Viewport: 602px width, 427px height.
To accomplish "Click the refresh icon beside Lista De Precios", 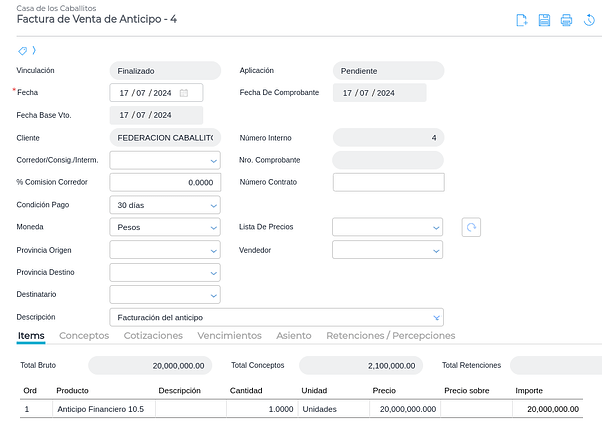I will pos(472,227).
